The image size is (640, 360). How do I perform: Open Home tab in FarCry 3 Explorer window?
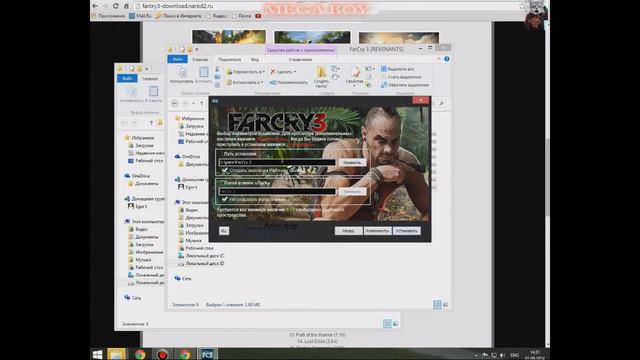tap(200, 60)
